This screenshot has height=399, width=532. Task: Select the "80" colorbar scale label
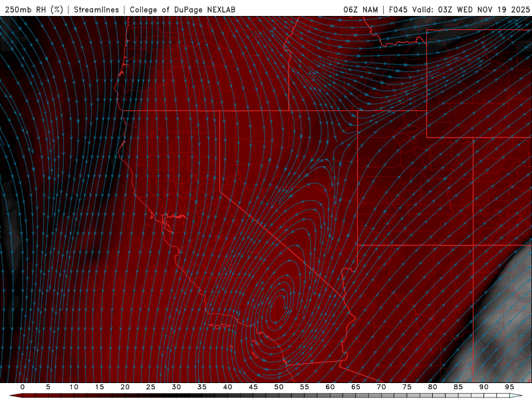coord(432,387)
